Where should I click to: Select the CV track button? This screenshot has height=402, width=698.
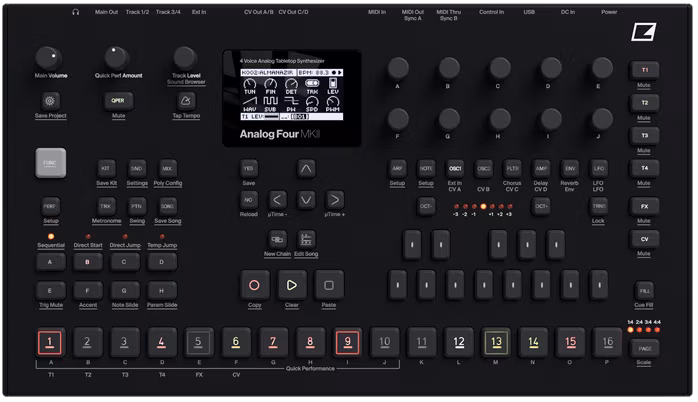pos(644,239)
